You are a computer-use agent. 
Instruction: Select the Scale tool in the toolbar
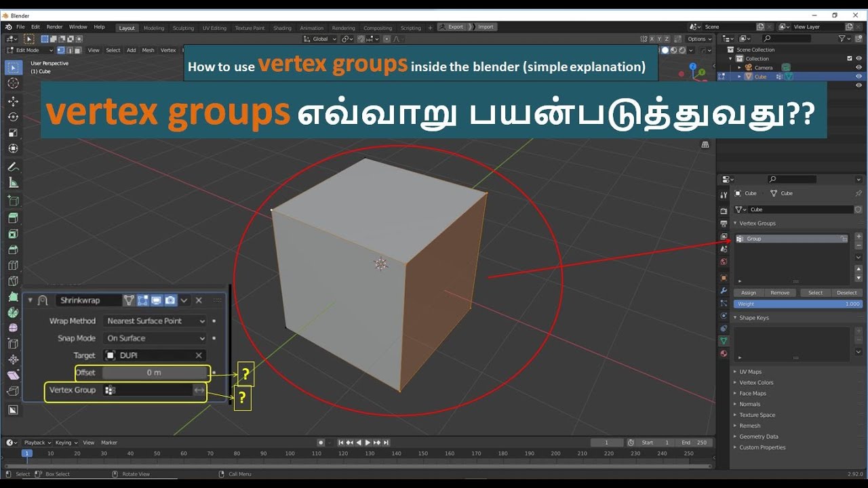pos(13,132)
